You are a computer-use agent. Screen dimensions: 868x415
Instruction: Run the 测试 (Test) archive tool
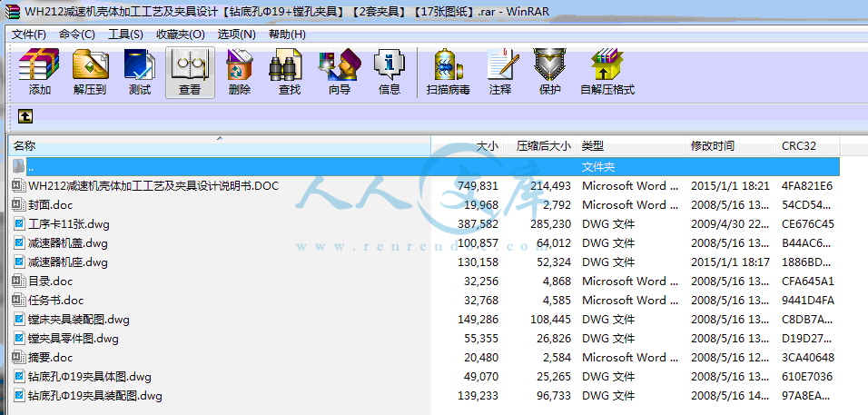pos(140,72)
